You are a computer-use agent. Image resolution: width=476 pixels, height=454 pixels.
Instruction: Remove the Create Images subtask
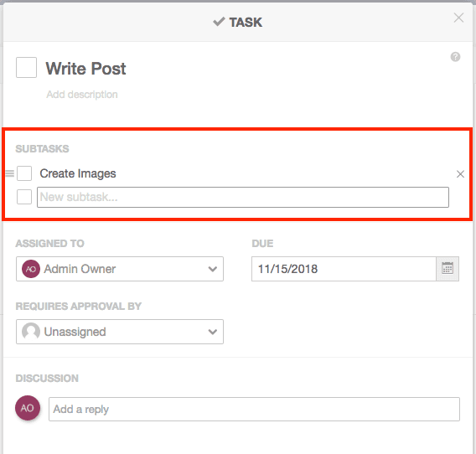[460, 174]
